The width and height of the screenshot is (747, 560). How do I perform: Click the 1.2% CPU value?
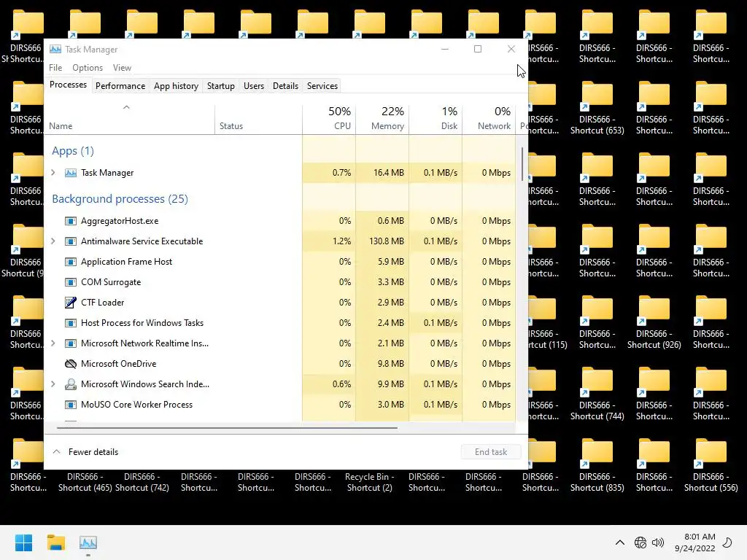pos(341,241)
